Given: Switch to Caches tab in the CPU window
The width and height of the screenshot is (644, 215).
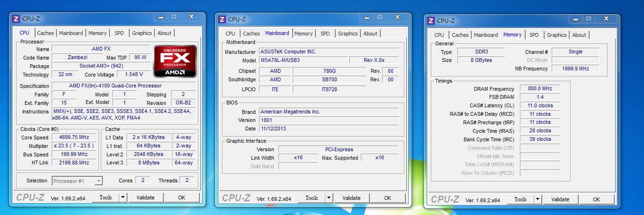Looking at the screenshot, I should (45, 33).
